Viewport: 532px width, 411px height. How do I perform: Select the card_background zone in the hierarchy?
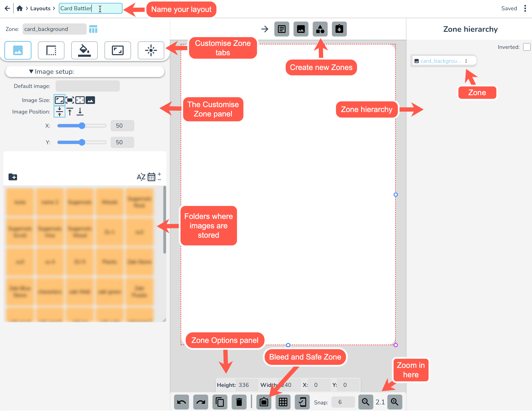coord(438,61)
